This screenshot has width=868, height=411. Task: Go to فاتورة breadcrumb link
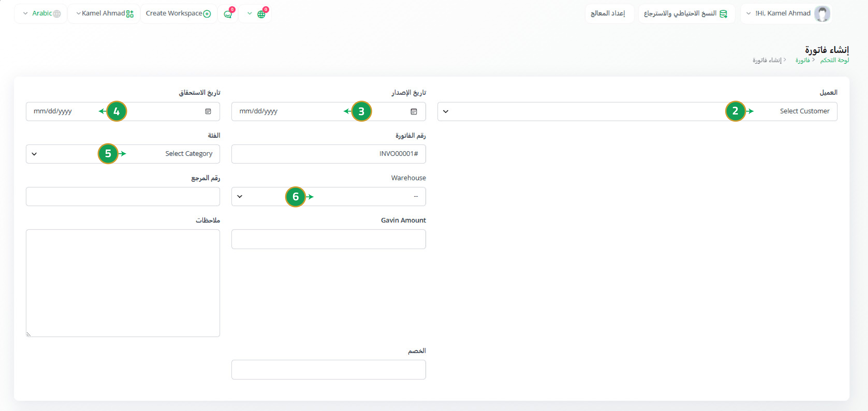(803, 60)
